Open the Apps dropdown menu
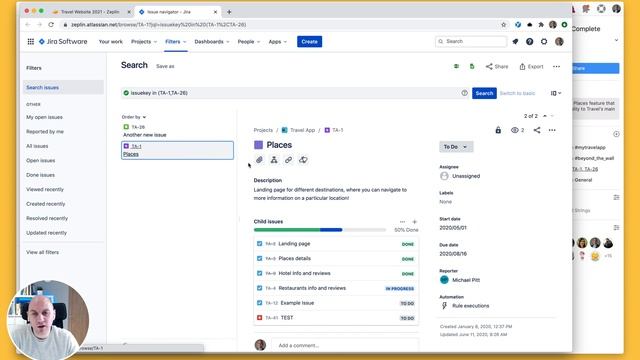640x360 pixels. coord(278,42)
